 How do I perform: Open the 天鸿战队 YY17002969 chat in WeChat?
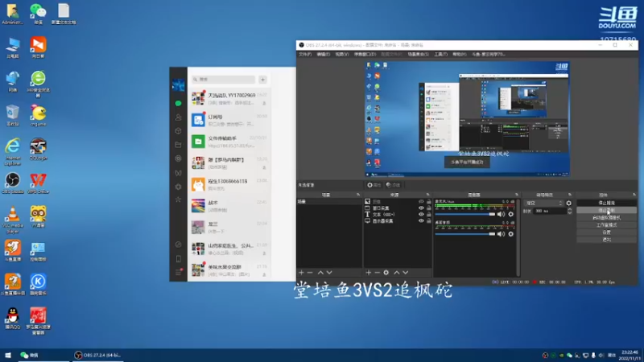229,98
